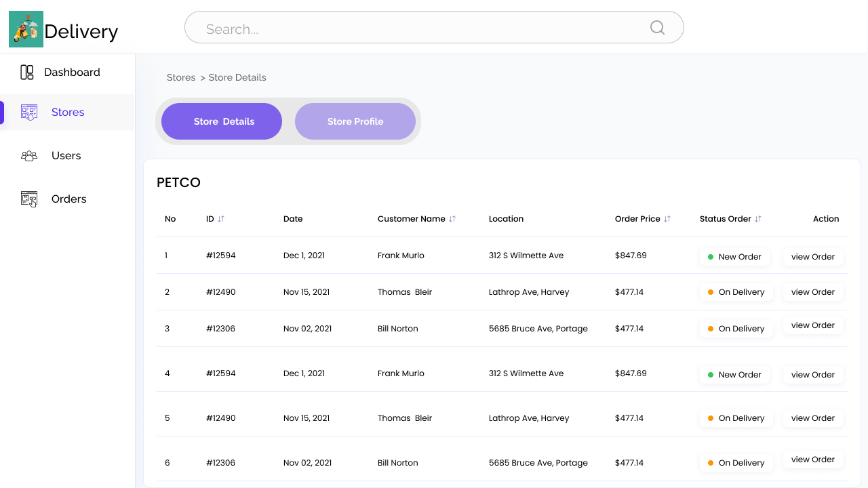The height and width of the screenshot is (488, 868).
Task: Click the Dashboard sidebar icon
Action: coord(27,73)
